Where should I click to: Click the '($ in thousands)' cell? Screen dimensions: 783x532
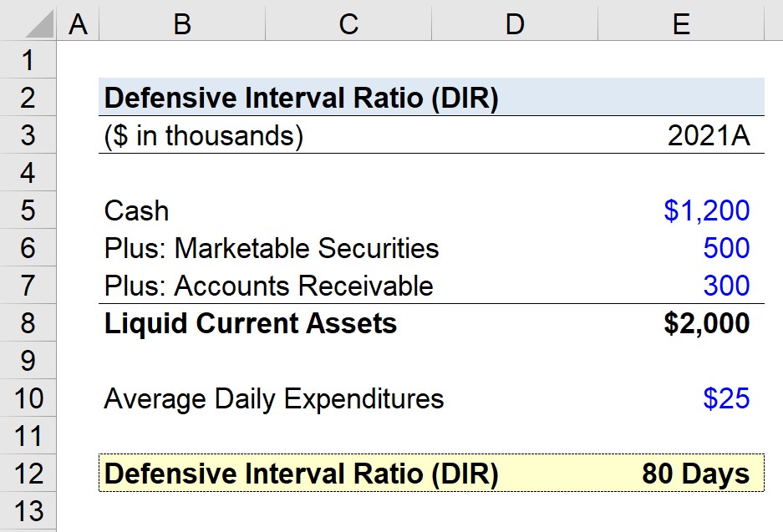click(203, 136)
